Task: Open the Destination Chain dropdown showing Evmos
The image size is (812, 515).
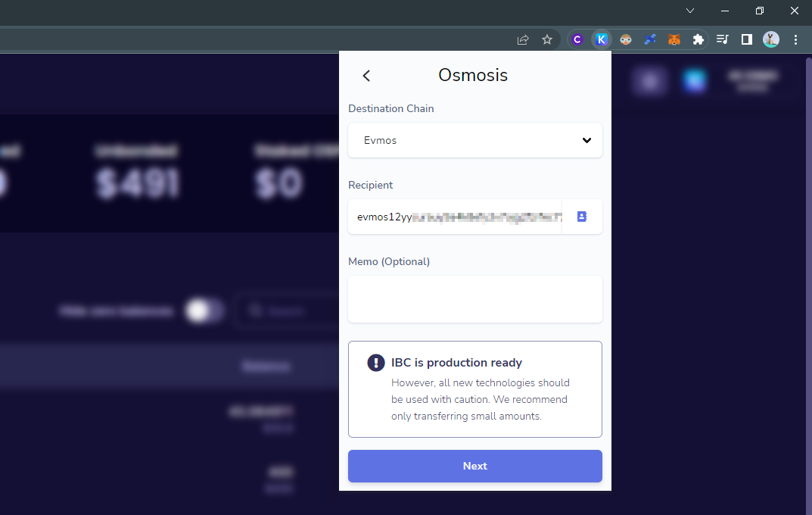Action: pyautogui.click(x=475, y=140)
